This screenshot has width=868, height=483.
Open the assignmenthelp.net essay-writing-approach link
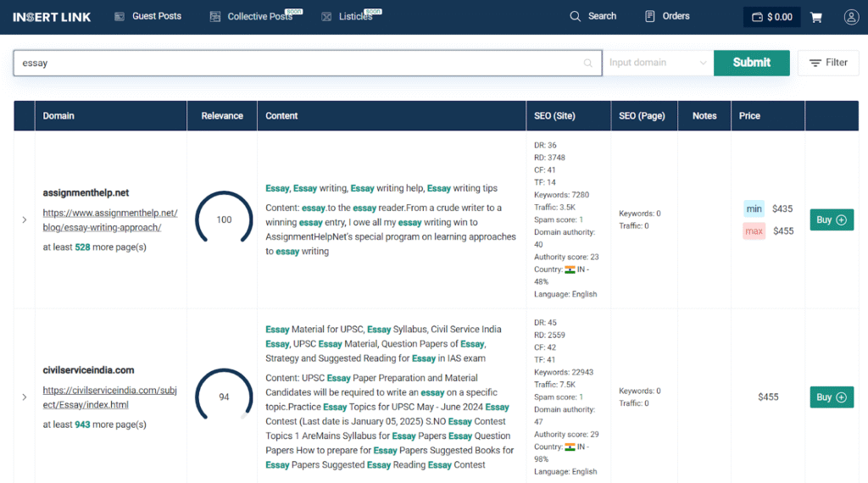(110, 220)
